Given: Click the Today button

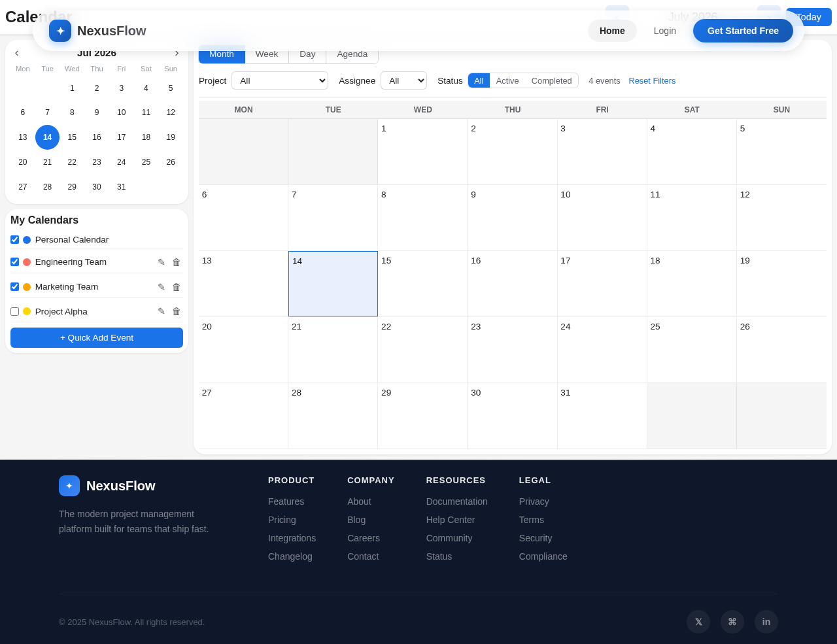Looking at the screenshot, I should pyautogui.click(x=809, y=17).
